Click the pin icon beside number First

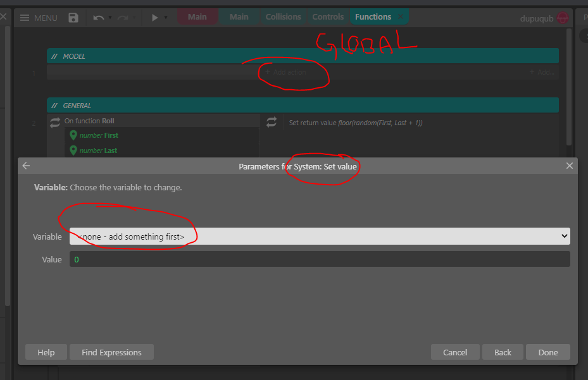[73, 135]
